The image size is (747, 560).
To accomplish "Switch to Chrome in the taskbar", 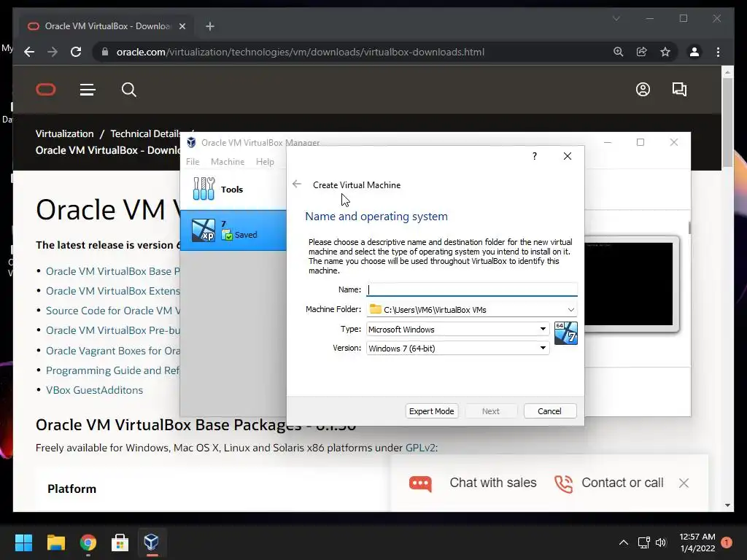I will 88,542.
